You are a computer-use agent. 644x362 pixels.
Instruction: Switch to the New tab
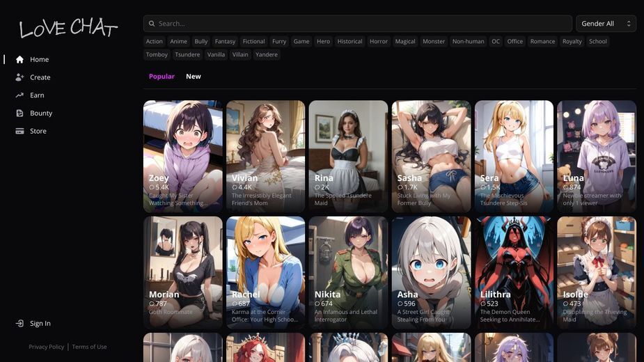(194, 77)
